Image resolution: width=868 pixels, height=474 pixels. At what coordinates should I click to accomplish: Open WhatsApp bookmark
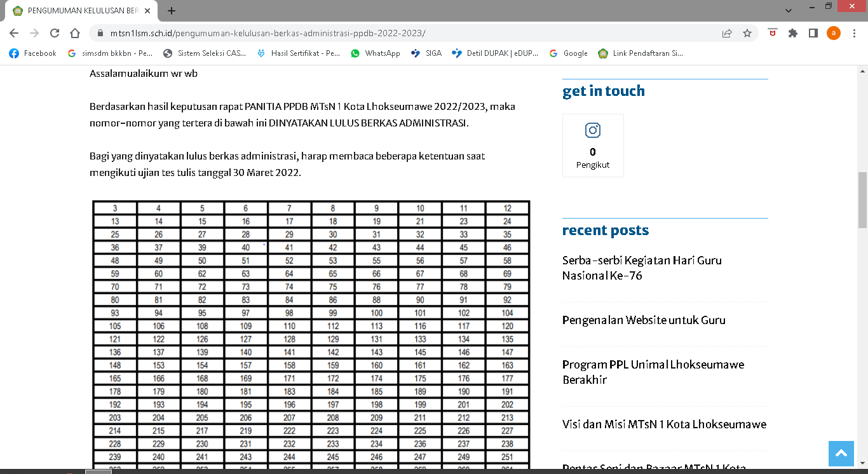[375, 53]
